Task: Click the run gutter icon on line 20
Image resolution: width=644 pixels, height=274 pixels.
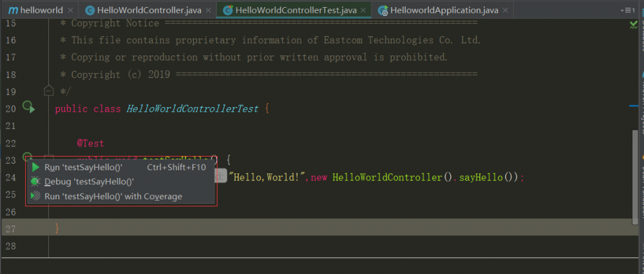Action: pos(28,108)
